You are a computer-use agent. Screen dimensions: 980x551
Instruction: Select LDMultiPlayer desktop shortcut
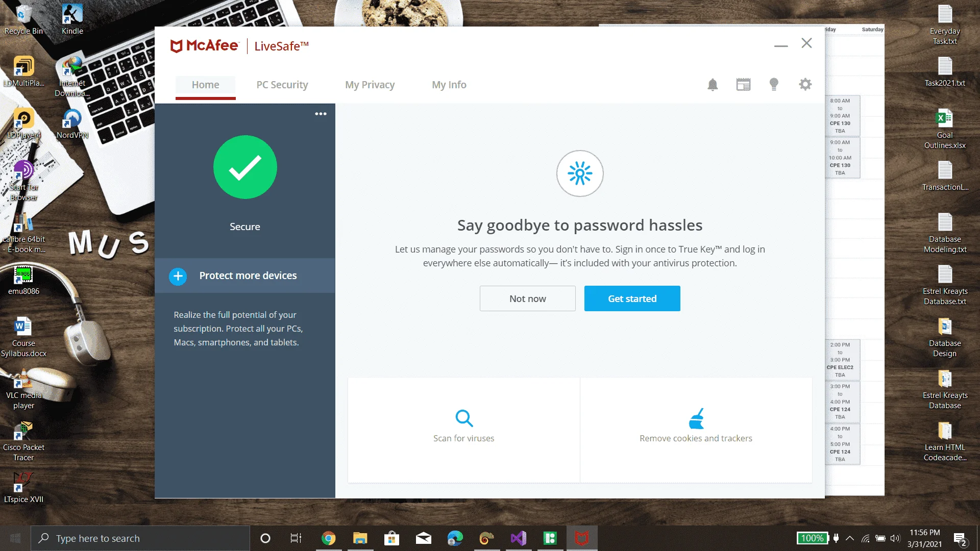23,72
